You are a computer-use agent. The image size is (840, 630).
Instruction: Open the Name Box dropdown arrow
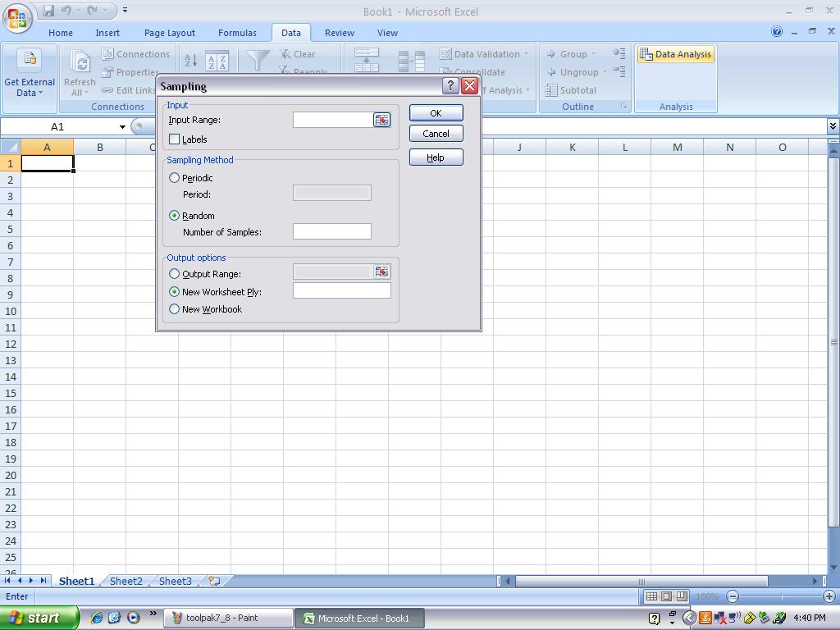click(x=122, y=127)
